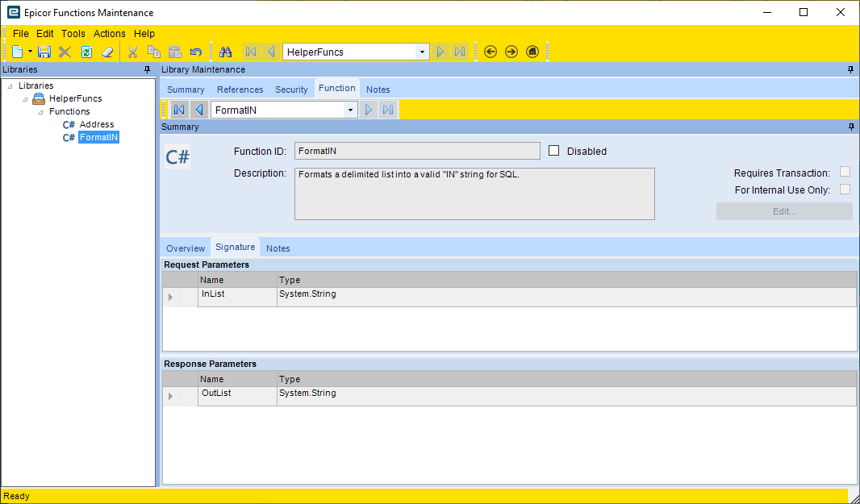Refresh using the green arrows icon
Image resolution: width=860 pixels, height=504 pixels.
86,52
